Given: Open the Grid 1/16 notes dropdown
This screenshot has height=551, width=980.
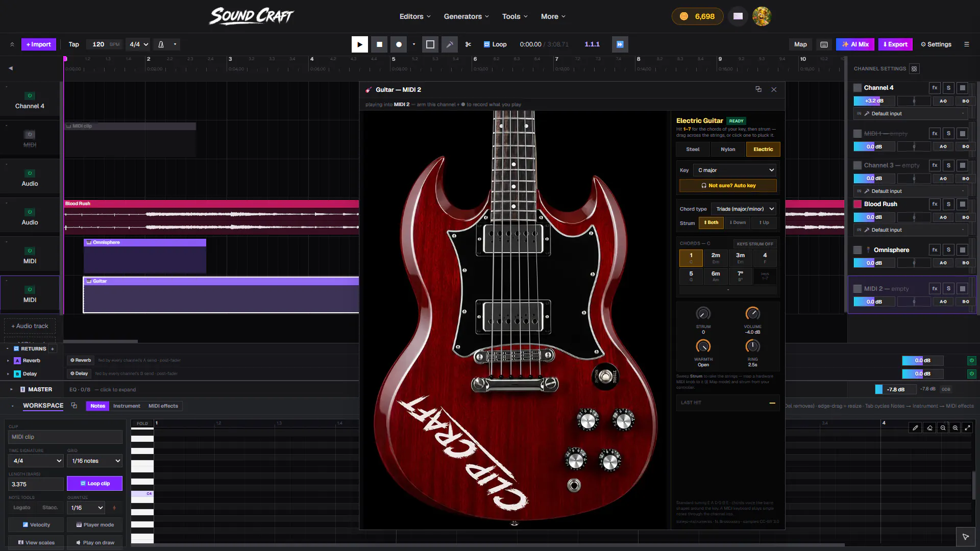Looking at the screenshot, I should point(94,461).
